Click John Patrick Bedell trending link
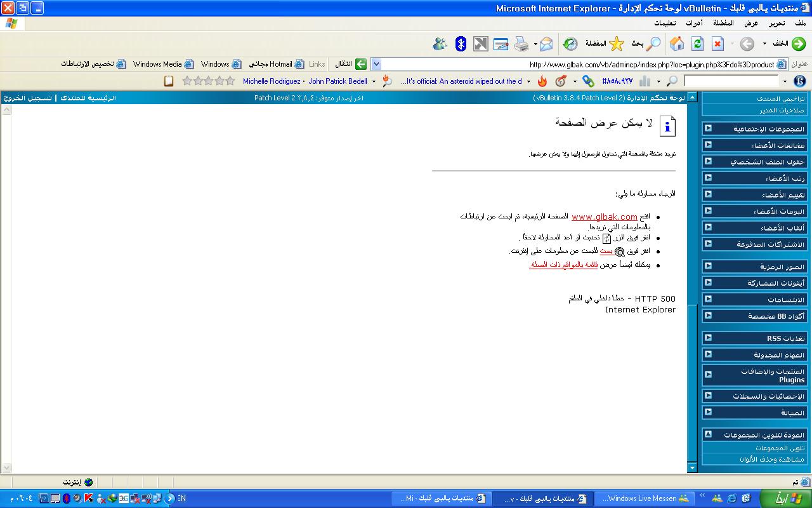812x508 pixels. pos(337,81)
